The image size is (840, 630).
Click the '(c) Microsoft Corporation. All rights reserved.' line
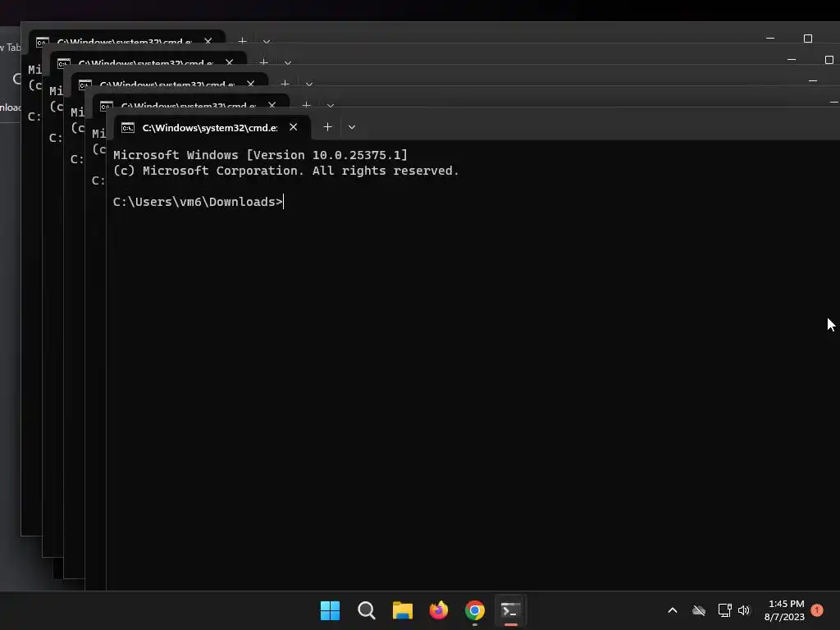click(286, 171)
